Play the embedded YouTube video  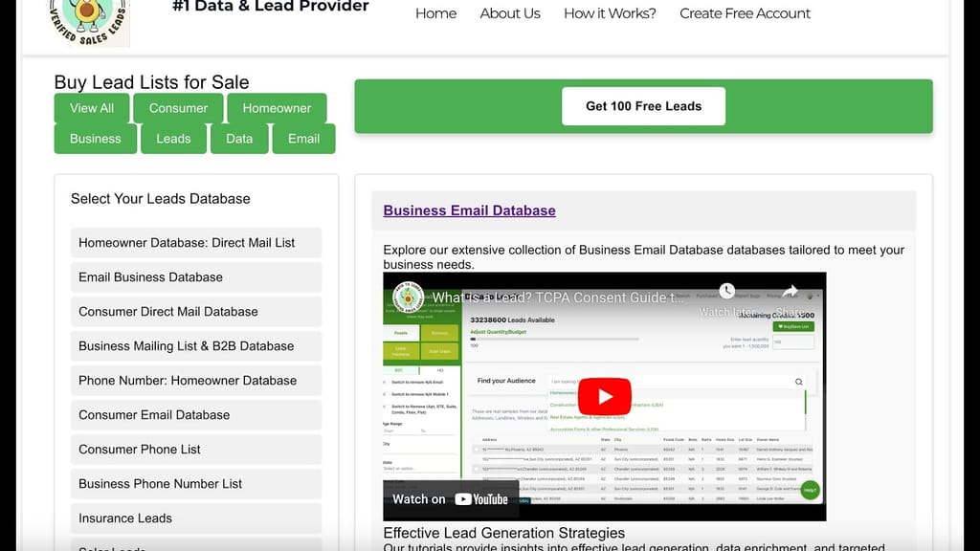604,396
